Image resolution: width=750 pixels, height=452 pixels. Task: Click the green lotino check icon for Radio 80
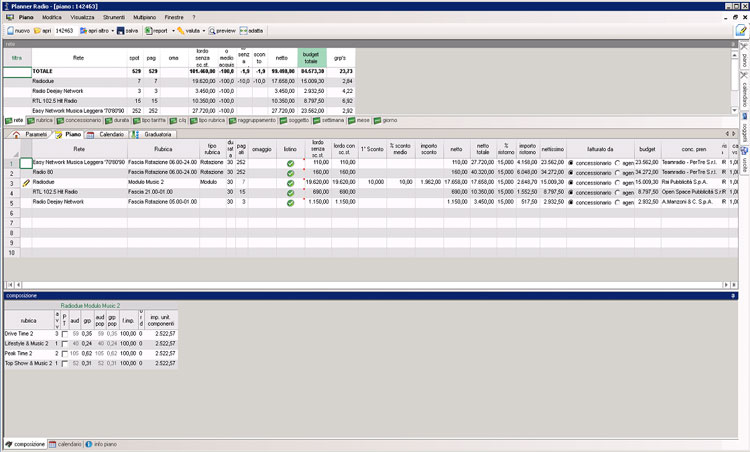(290, 172)
